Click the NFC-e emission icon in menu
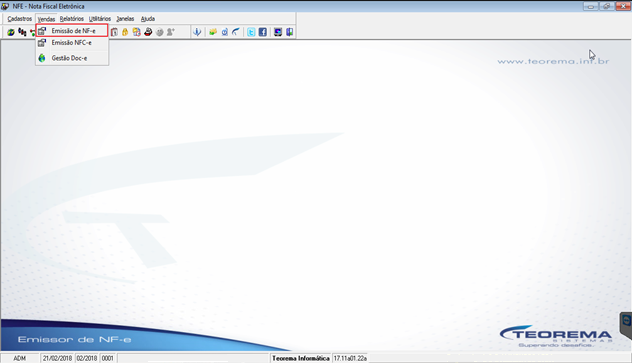The image size is (632, 363). point(42,43)
